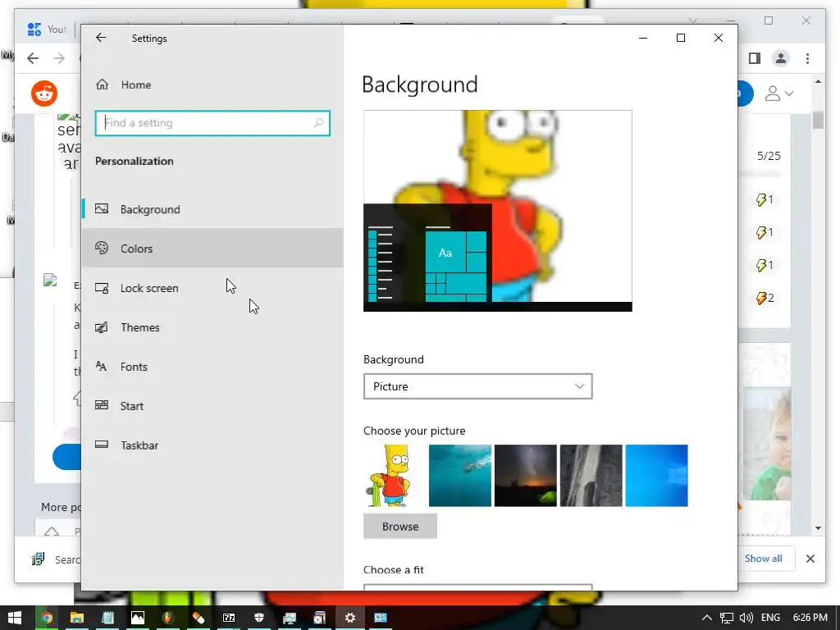
Task: Open the Resource Monitor chart icon on the taskbar
Action: [x=290, y=618]
